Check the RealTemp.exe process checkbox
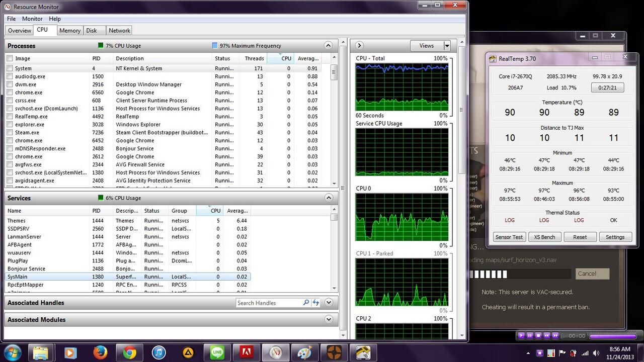This screenshot has height=362, width=644. tap(10, 117)
